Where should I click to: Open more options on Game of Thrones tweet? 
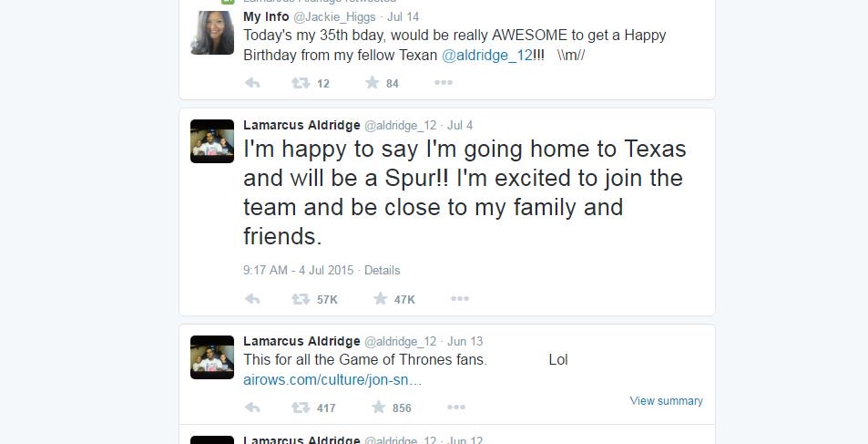point(456,408)
